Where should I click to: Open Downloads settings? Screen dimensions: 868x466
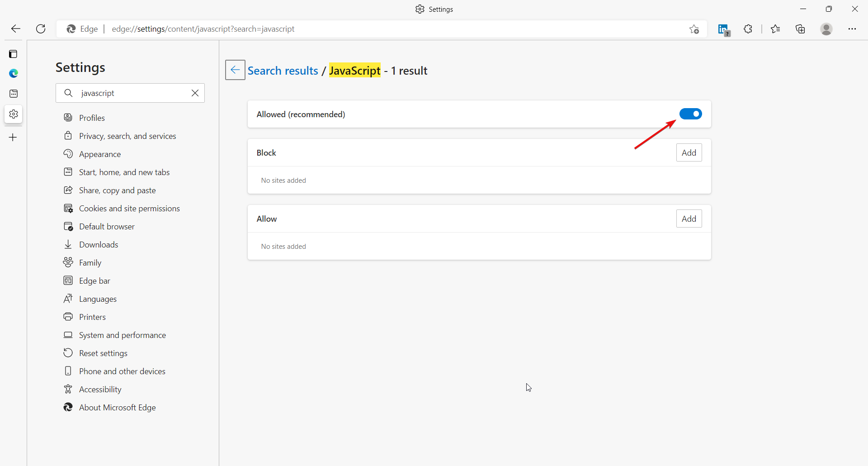(x=99, y=244)
